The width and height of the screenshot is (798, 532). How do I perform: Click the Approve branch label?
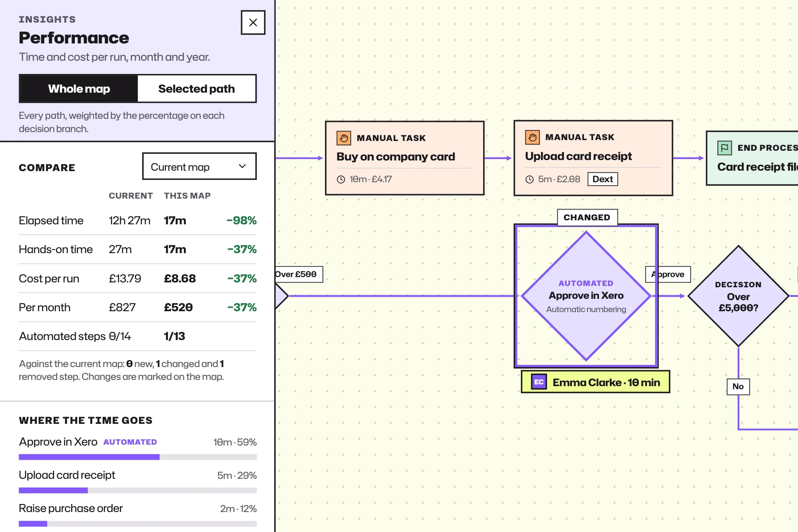coord(668,274)
